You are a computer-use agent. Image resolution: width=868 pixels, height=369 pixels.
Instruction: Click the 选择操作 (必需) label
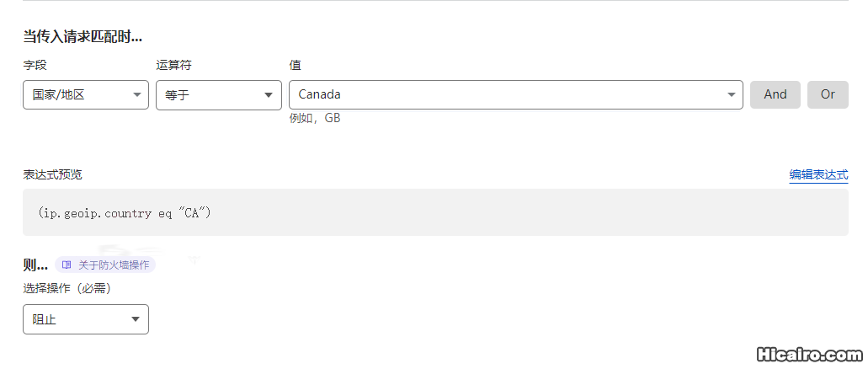pos(67,289)
